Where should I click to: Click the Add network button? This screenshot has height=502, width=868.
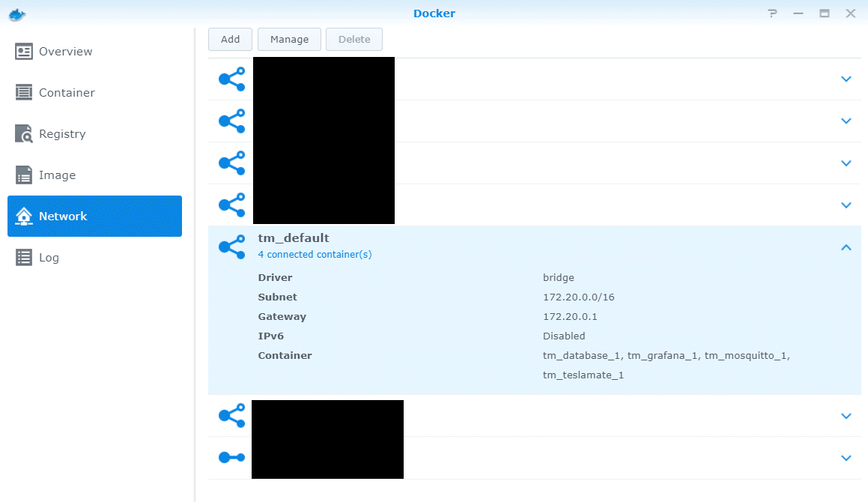pyautogui.click(x=230, y=40)
